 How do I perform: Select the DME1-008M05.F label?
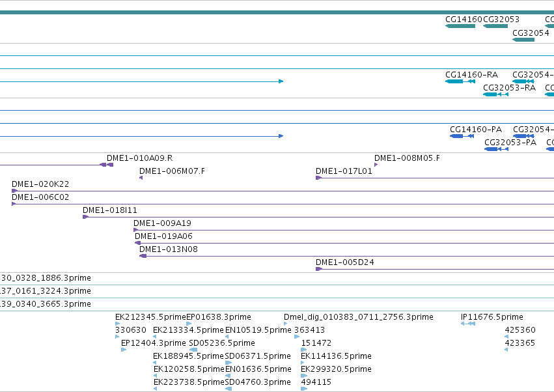pos(407,158)
